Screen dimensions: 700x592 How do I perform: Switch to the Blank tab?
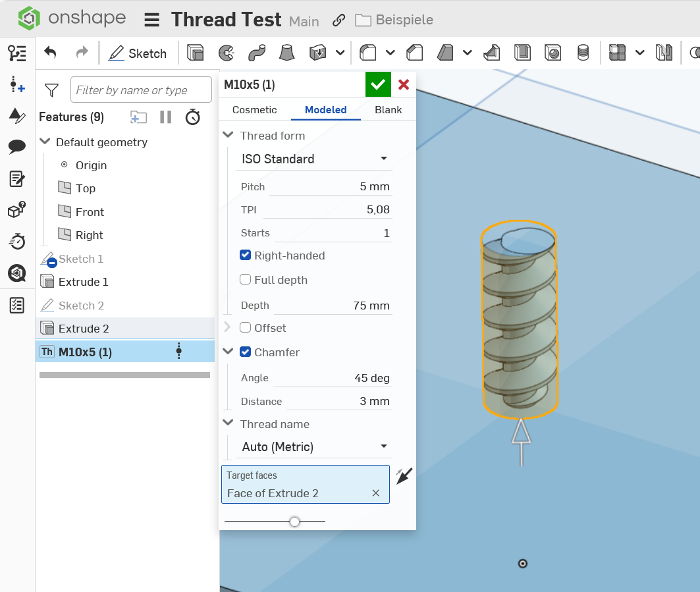click(389, 110)
